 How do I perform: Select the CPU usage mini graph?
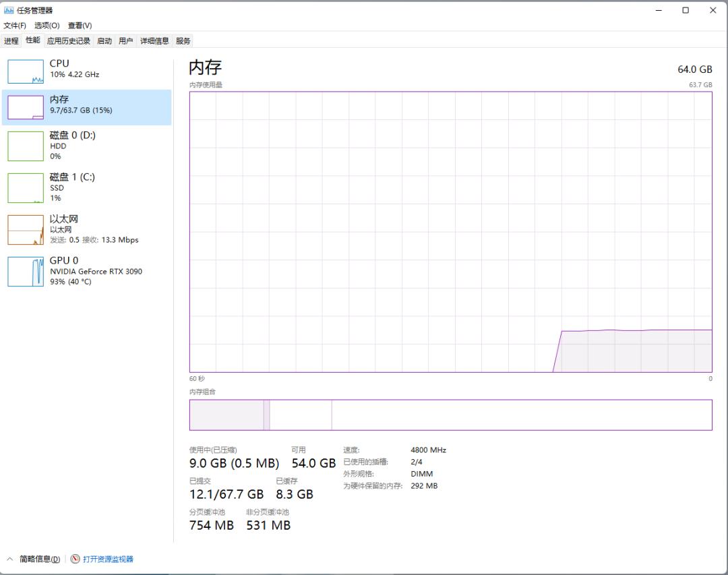click(x=26, y=71)
